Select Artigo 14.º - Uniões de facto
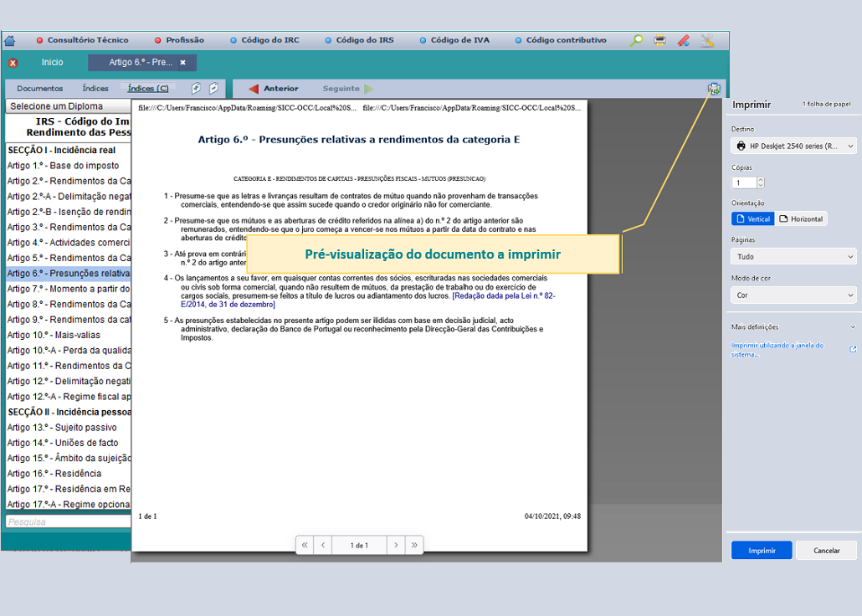 (63, 443)
